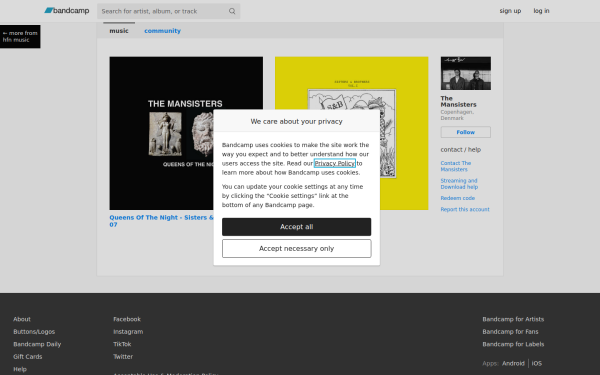
Task: Open Bandcamp for Fans
Action: (x=510, y=332)
